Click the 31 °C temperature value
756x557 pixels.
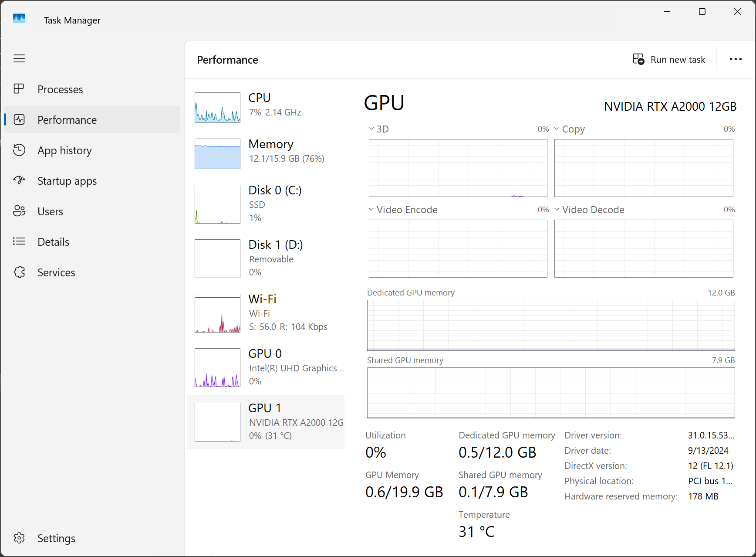pyautogui.click(x=476, y=532)
